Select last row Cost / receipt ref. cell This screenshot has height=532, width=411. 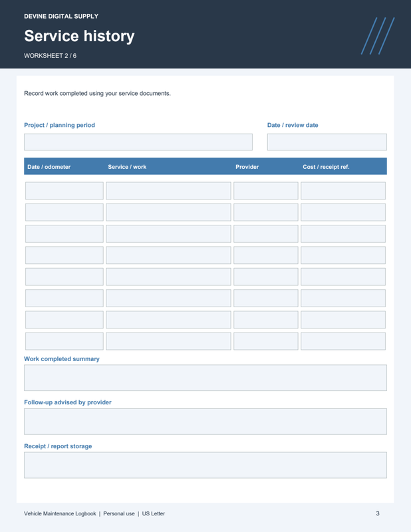(343, 341)
